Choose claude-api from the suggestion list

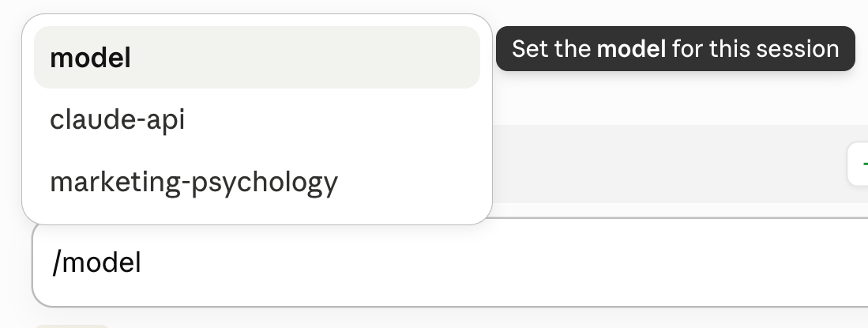(257, 119)
